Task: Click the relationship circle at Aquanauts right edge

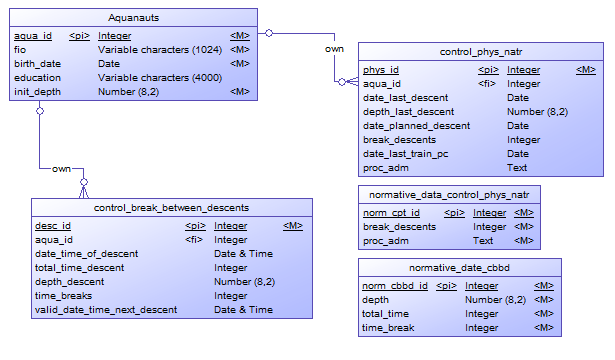Action: click(x=269, y=33)
